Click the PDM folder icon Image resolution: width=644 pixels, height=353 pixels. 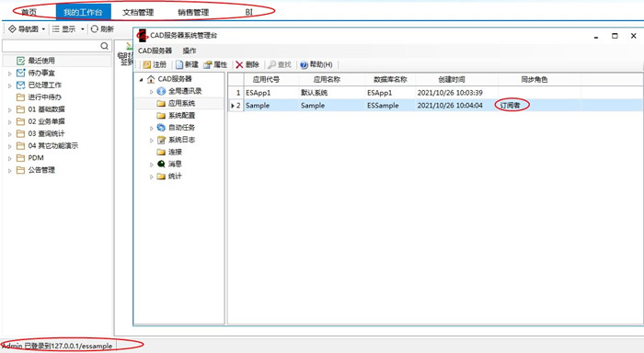pyautogui.click(x=20, y=157)
